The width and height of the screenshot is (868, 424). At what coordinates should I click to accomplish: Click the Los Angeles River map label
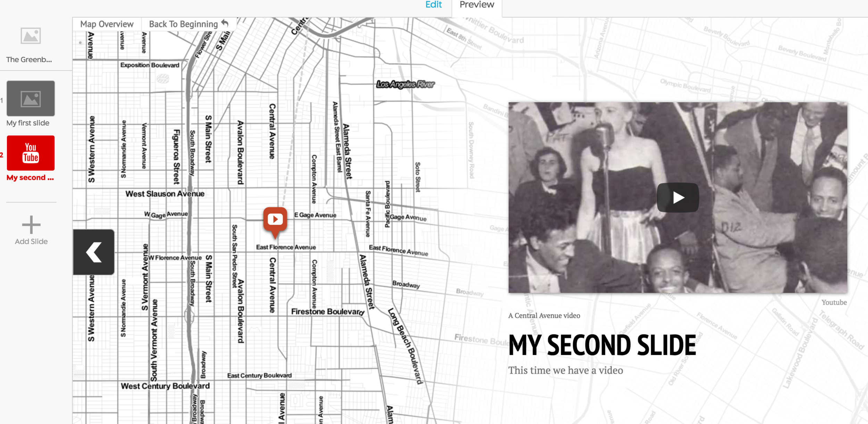tap(405, 84)
